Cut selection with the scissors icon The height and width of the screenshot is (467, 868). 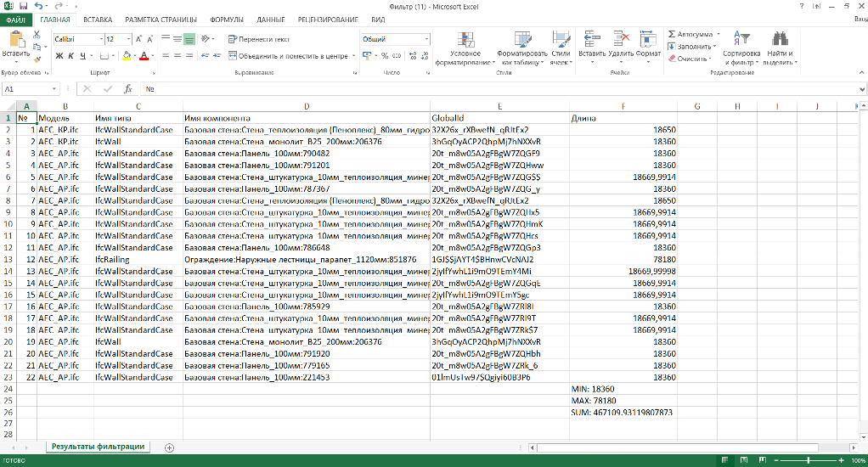(x=37, y=35)
